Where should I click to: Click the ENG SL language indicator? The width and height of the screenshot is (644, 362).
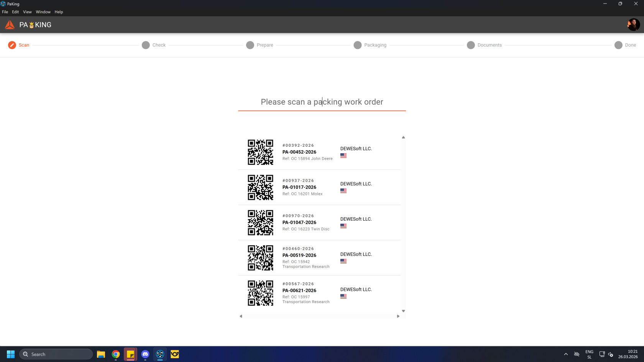pos(589,354)
